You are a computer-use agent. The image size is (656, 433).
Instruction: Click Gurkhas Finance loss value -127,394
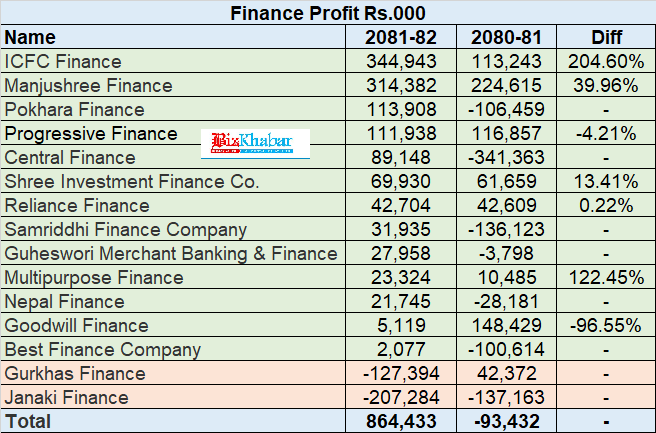[401, 373]
